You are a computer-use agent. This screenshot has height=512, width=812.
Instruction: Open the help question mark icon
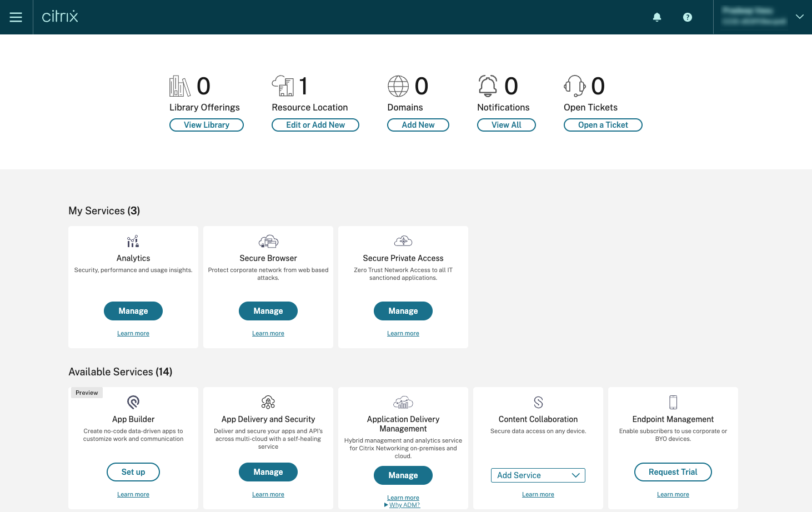(x=688, y=17)
